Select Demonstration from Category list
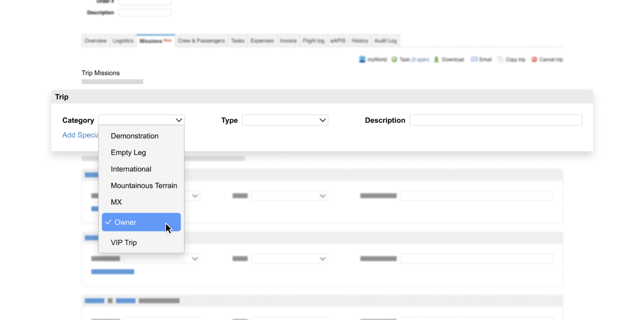This screenshot has height=320, width=644. (x=141, y=136)
